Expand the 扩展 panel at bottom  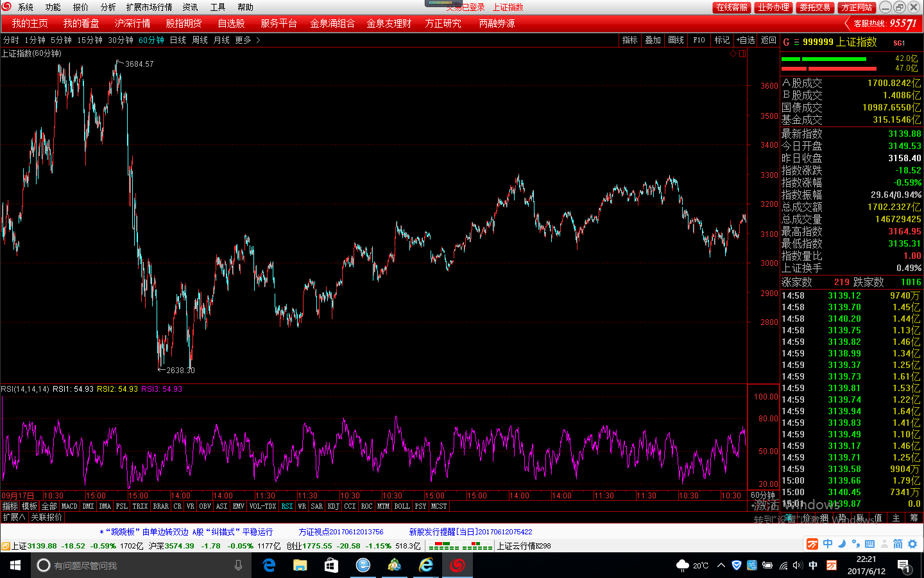pos(13,517)
